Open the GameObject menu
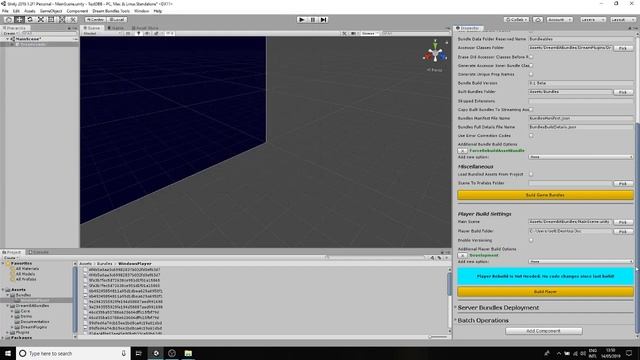The width and height of the screenshot is (640, 360). 51,11
